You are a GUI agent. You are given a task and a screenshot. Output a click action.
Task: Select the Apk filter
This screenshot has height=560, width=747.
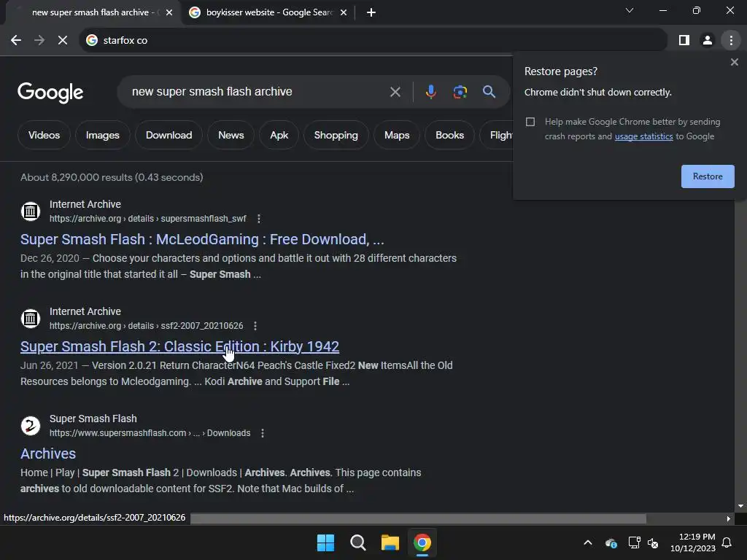click(279, 135)
